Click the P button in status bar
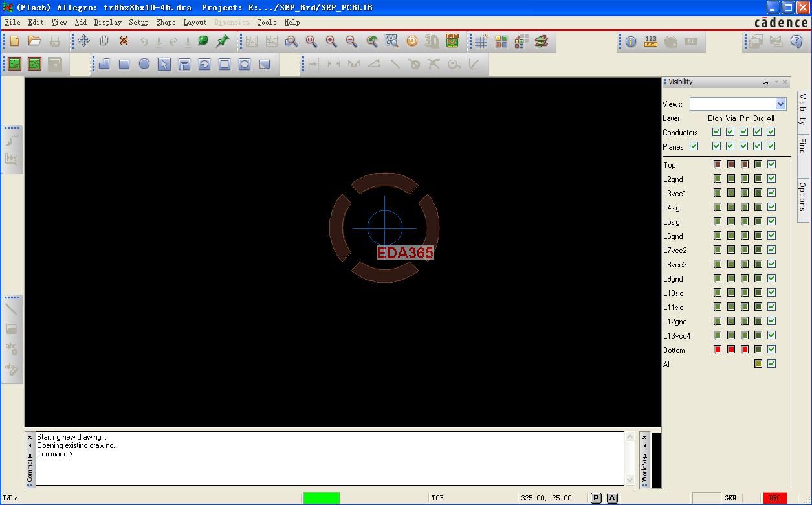 pyautogui.click(x=596, y=498)
